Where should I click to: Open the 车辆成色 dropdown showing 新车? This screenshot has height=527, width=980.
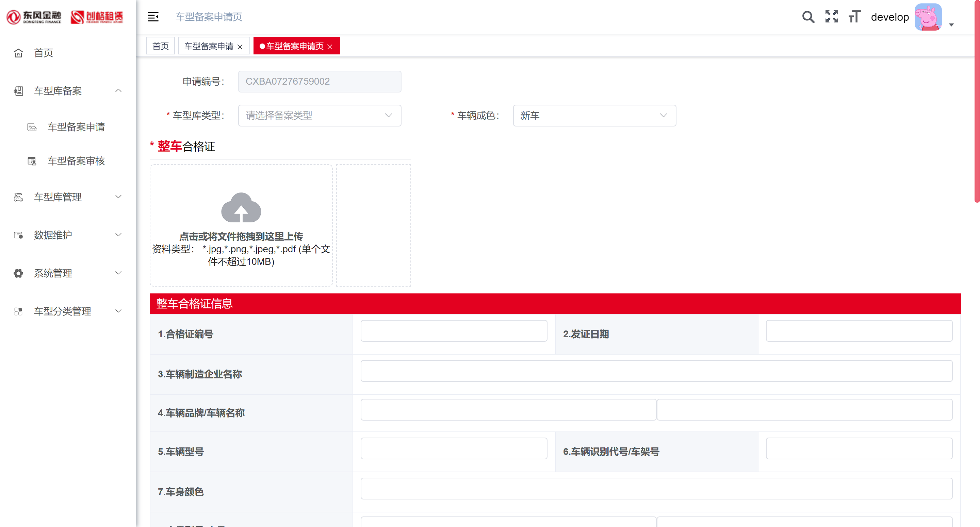click(594, 116)
